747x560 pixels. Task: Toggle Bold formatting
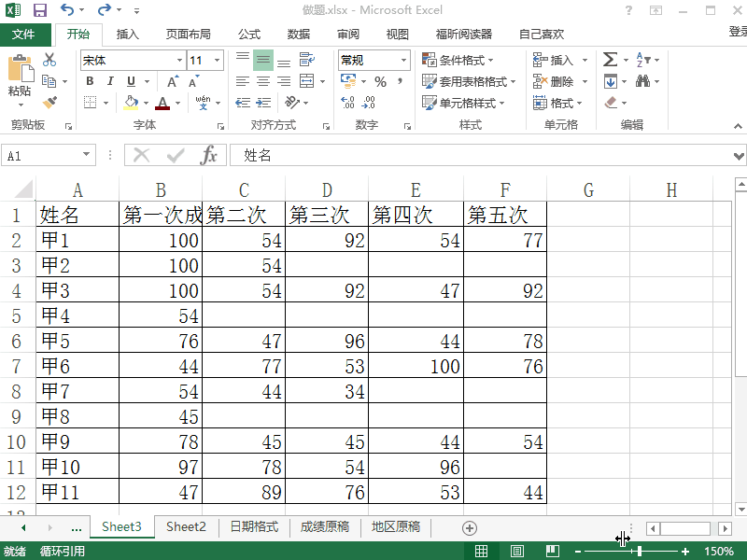click(x=90, y=81)
